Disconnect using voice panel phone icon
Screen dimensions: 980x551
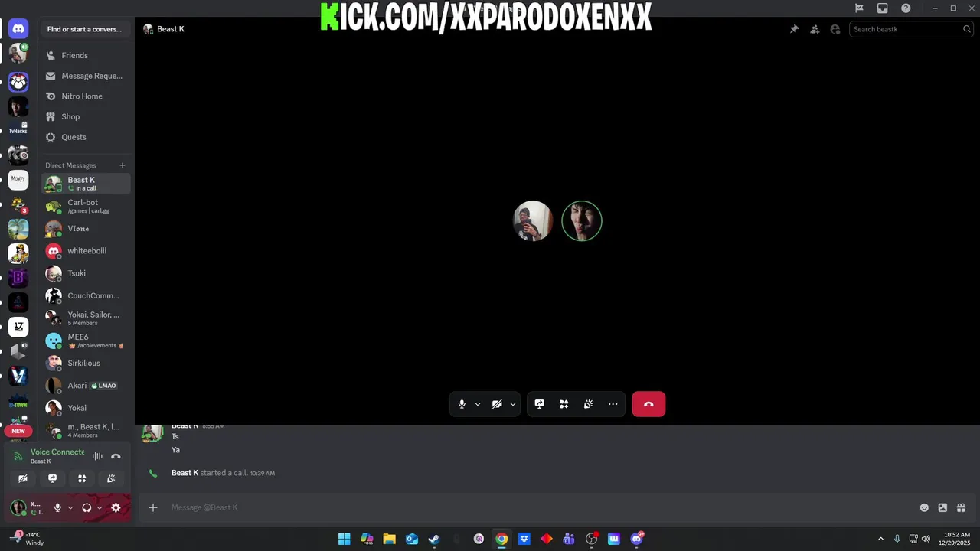116,456
